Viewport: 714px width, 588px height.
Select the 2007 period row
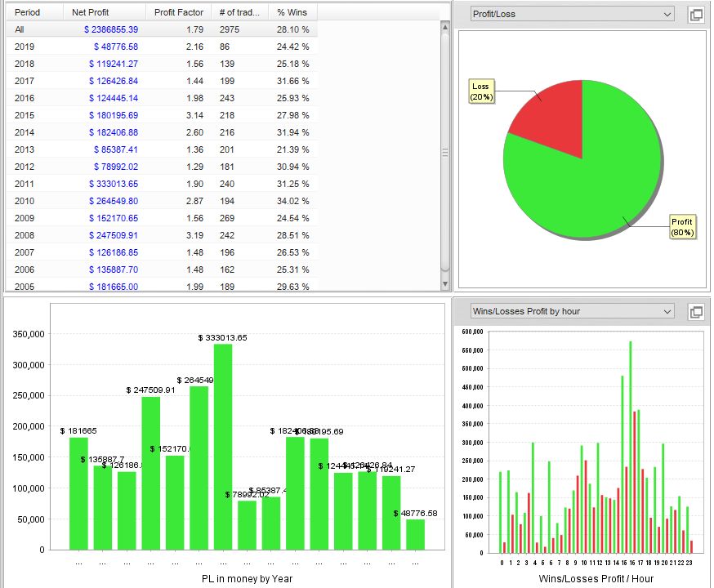[x=162, y=252]
